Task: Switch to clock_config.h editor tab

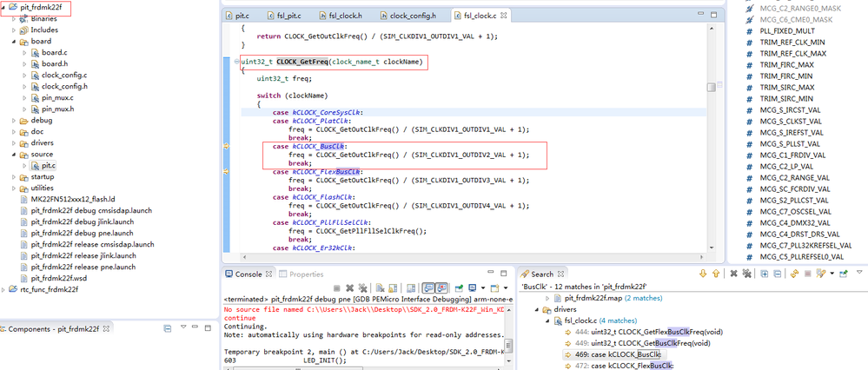Action: coord(408,16)
